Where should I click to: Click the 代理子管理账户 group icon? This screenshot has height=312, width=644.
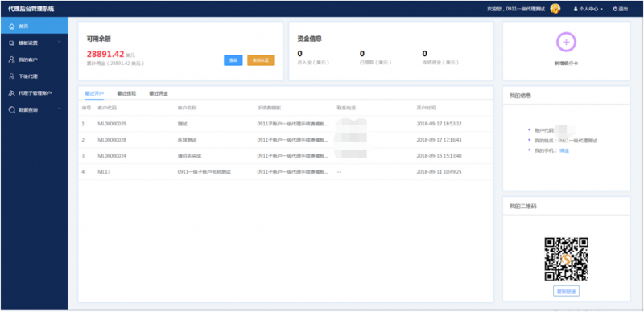coord(11,93)
